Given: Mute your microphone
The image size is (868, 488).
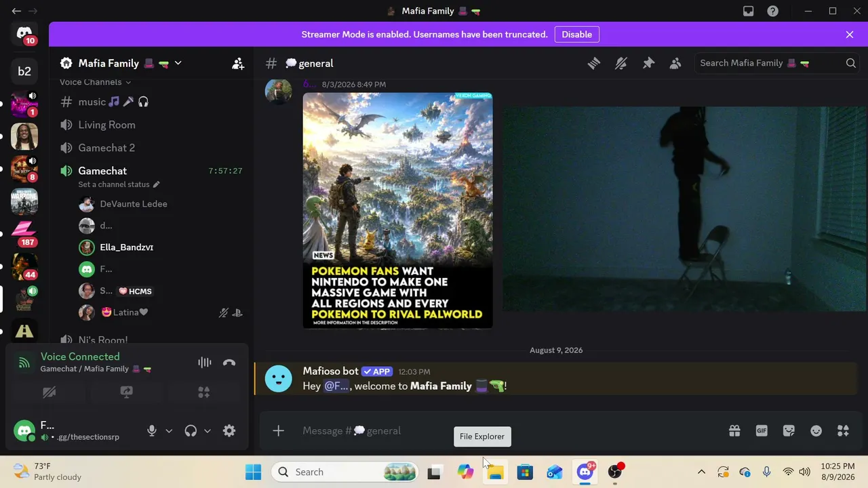Looking at the screenshot, I should pos(152,431).
